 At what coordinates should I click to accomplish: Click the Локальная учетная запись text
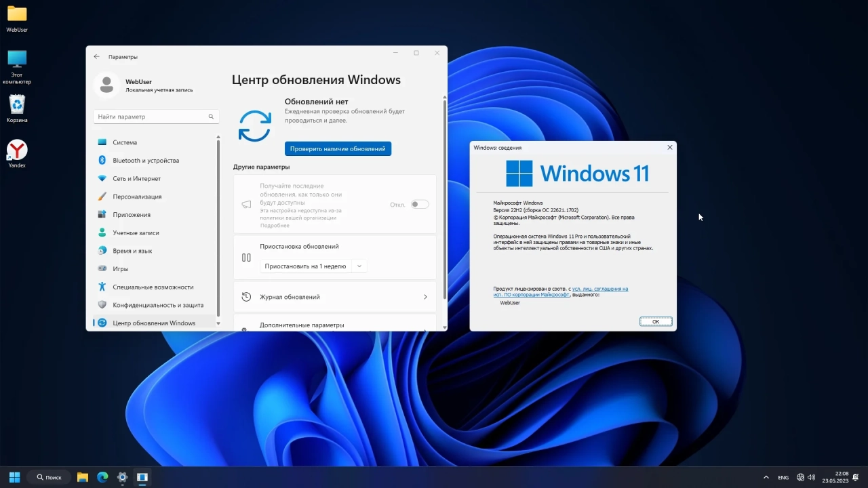tap(159, 89)
